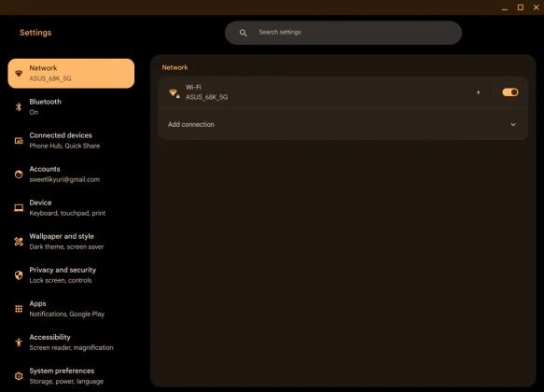Turn off the Wi-Fi toggle switch
The image size is (544, 392).
[510, 92]
